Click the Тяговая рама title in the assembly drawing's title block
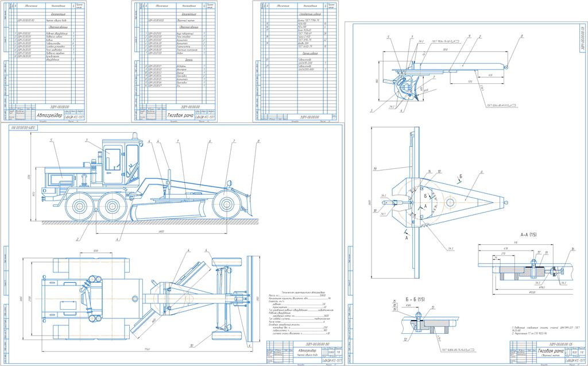Viewport: 588px width, 366px height. tap(551, 352)
